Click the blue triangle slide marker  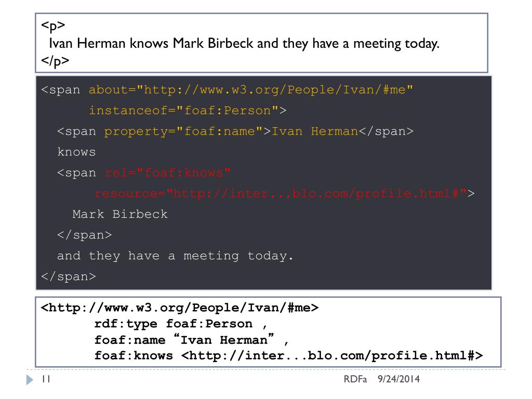pos(30,380)
